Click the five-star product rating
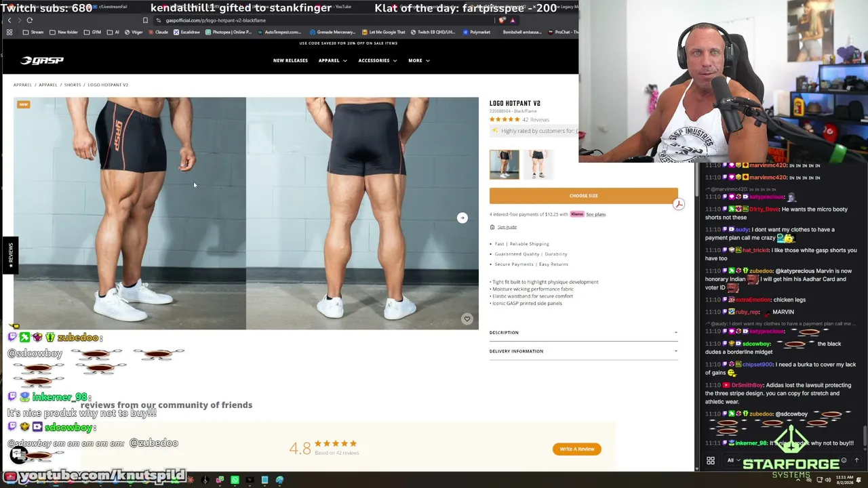Image resolution: width=868 pixels, height=488 pixels. tap(505, 120)
